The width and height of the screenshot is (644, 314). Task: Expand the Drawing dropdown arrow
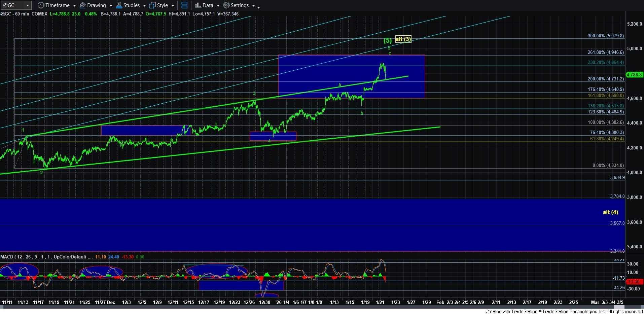pyautogui.click(x=111, y=6)
